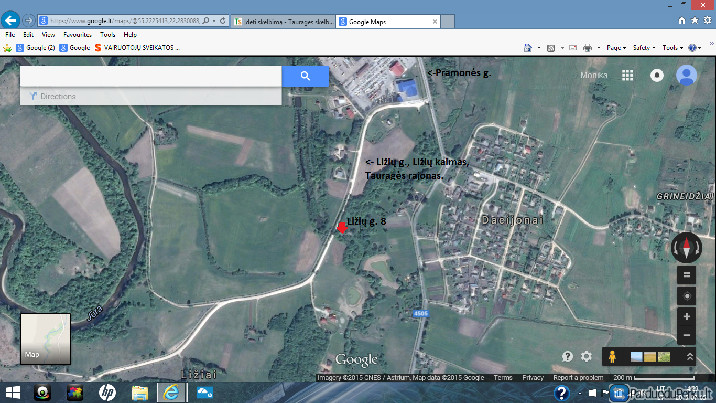Toggle the tilt view button

[x=686, y=275]
